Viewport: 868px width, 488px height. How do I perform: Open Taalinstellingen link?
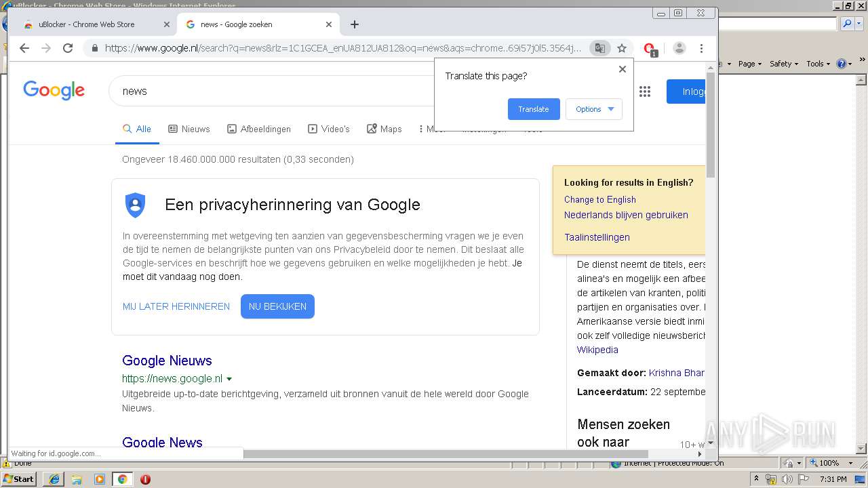tap(597, 237)
